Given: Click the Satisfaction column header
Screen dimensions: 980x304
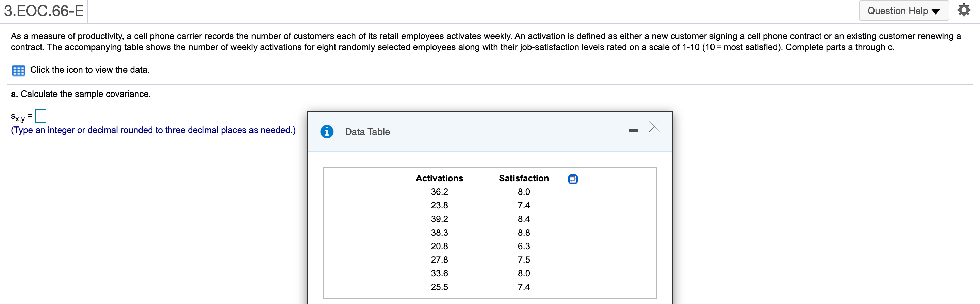Looking at the screenshot, I should [x=523, y=178].
